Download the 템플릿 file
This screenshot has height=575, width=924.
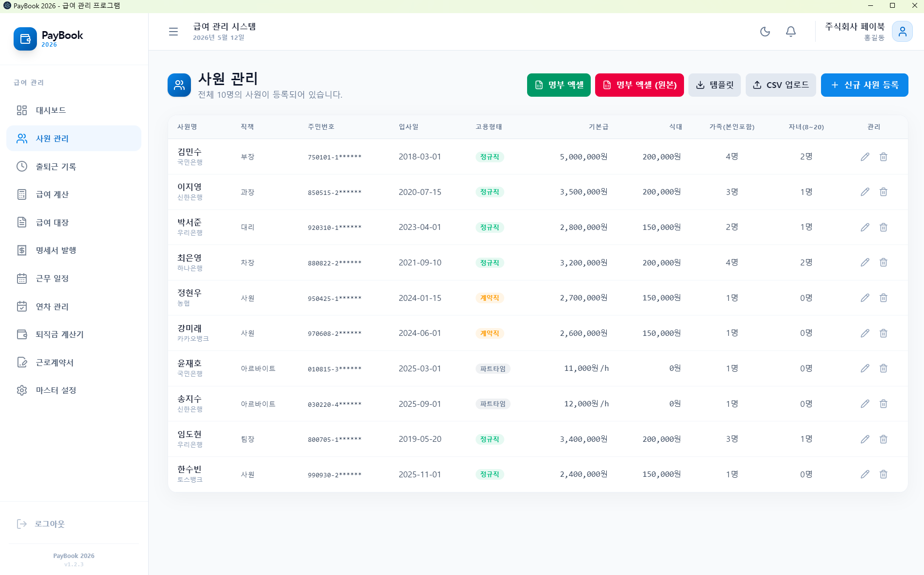714,85
